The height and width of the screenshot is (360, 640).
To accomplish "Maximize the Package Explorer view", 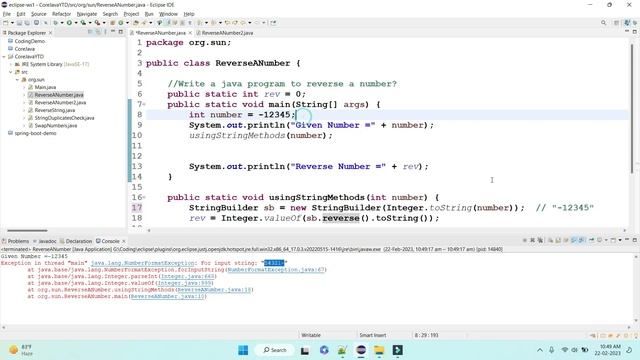I will pos(120,31).
